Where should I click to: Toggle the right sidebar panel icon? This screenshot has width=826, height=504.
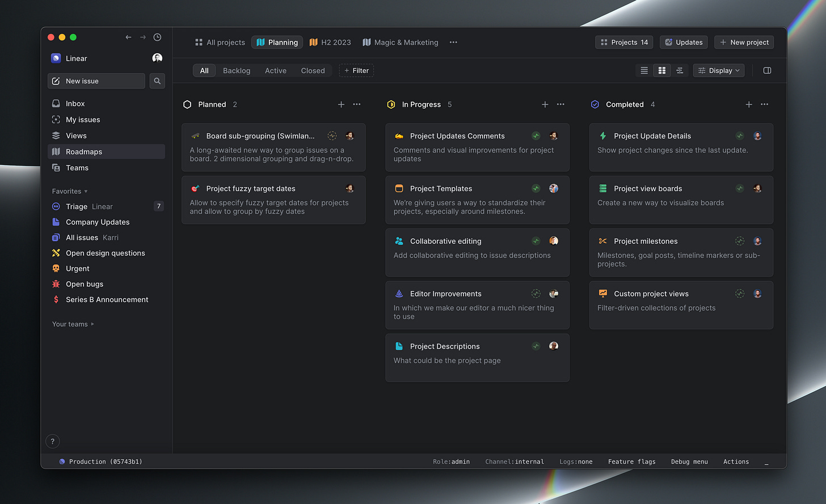click(x=767, y=71)
